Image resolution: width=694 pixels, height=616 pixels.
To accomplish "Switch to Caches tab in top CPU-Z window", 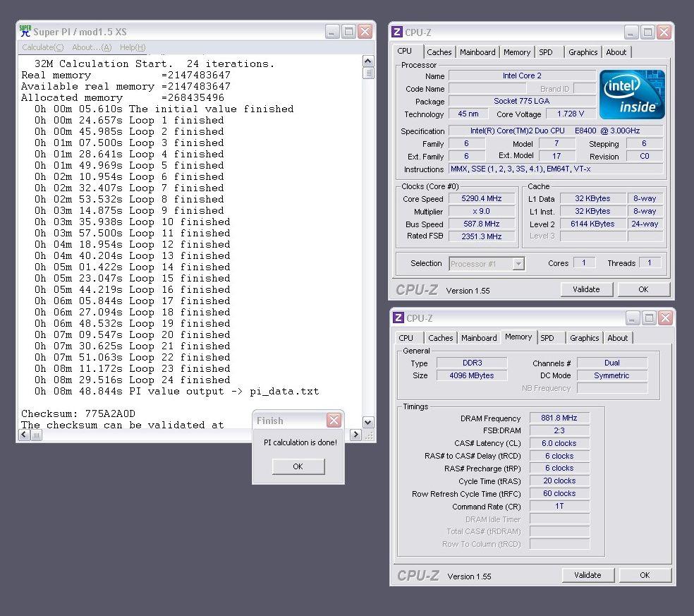I will [x=439, y=52].
